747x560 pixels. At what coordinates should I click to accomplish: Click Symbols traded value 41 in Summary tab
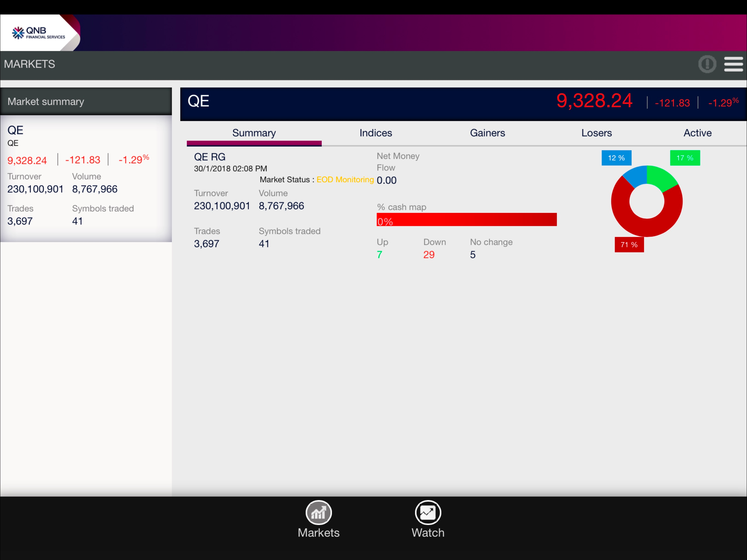264,244
